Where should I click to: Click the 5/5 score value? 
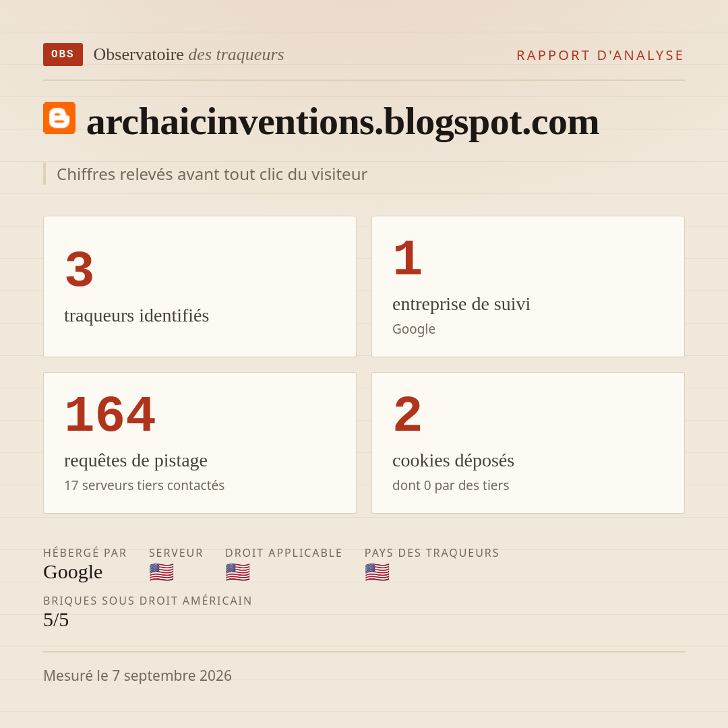(x=56, y=620)
